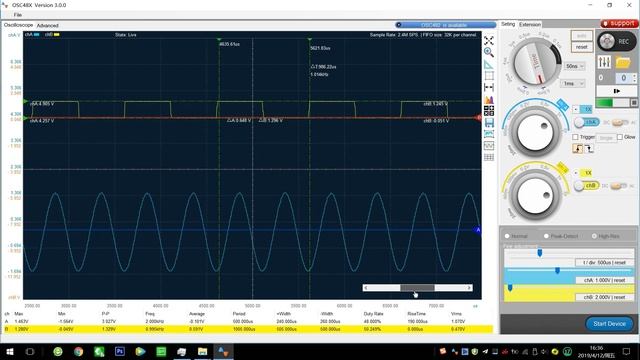Click scrollbar left arrow in waveform view
Viewport: 640px width, 360px height.
(x=366, y=288)
